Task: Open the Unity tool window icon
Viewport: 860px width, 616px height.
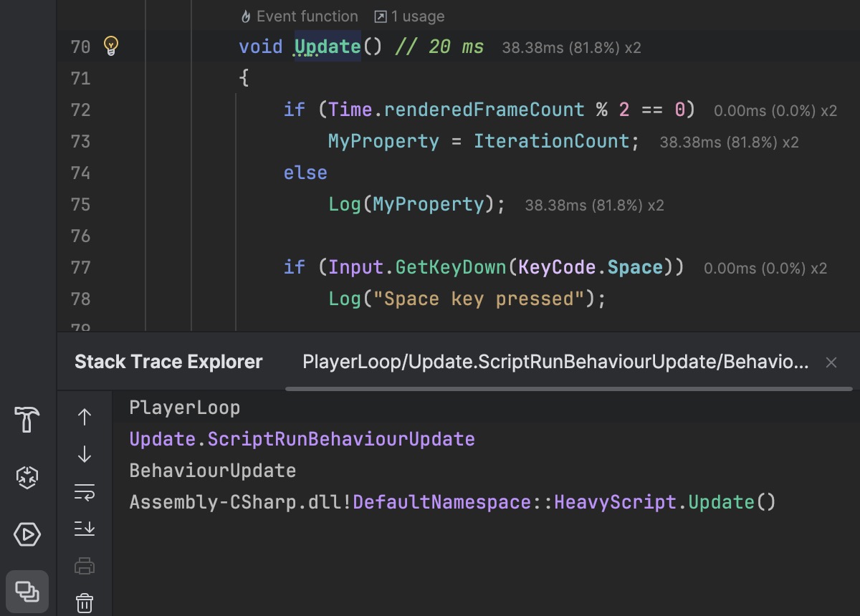Action: 27,476
